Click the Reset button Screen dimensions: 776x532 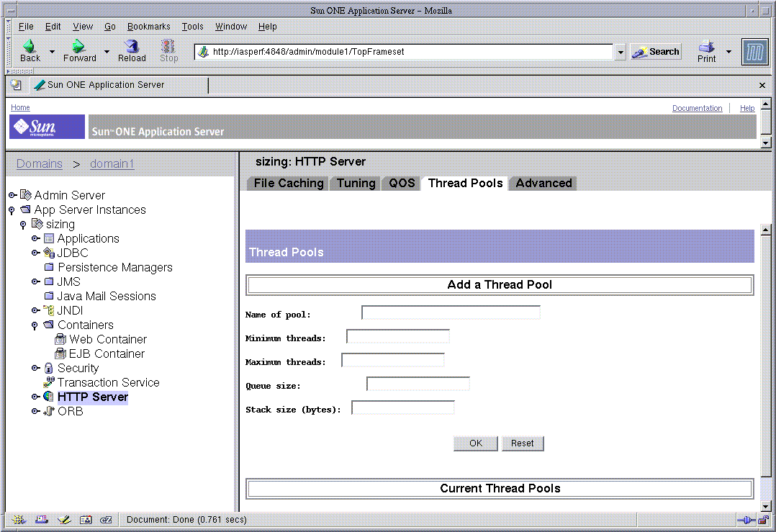(x=523, y=443)
